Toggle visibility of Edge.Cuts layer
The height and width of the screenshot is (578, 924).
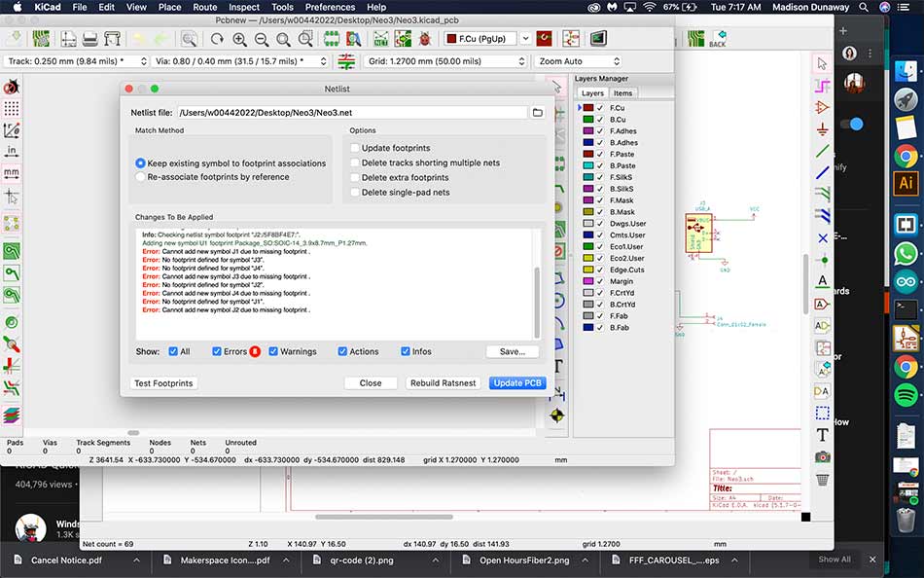click(x=600, y=270)
